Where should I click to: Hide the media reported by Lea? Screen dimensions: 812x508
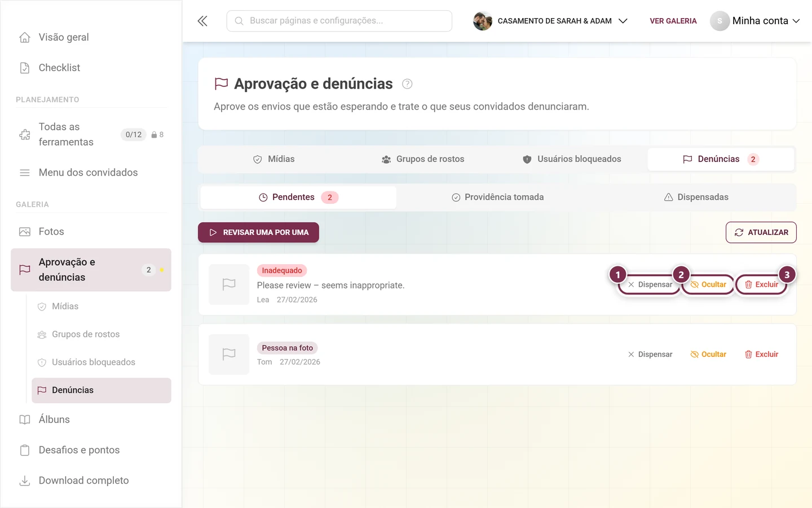(708, 284)
